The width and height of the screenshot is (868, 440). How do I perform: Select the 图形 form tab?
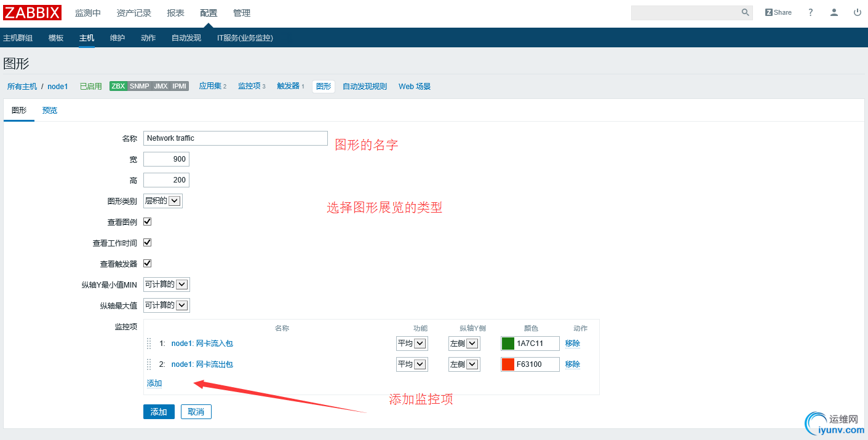point(19,111)
